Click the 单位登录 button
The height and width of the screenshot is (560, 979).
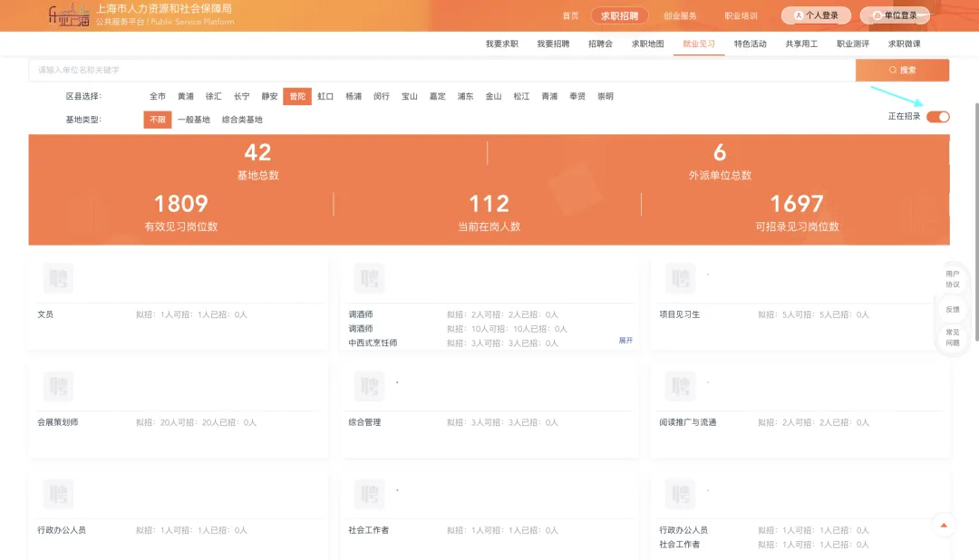[895, 15]
